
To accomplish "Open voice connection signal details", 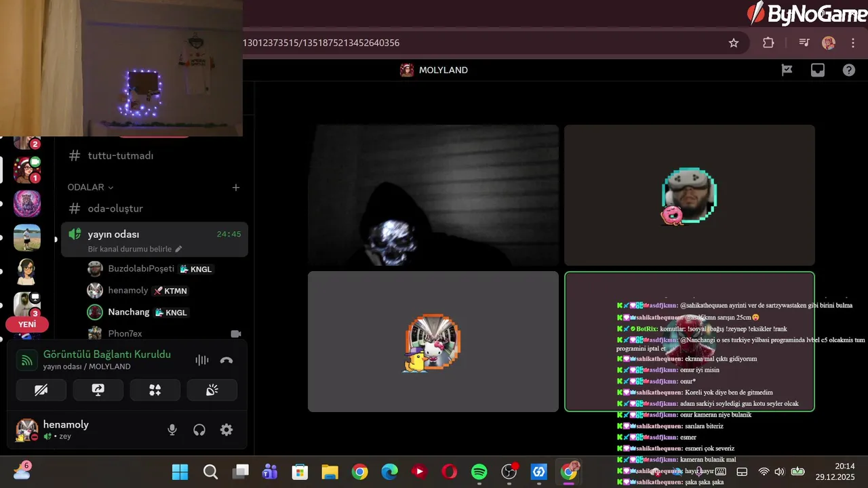I will pos(27,361).
